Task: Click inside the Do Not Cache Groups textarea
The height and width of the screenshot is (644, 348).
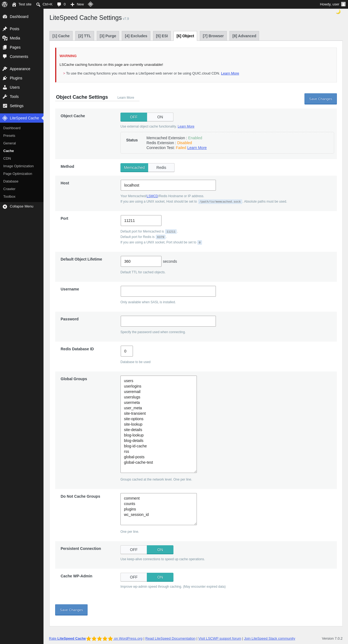Action: point(159,509)
